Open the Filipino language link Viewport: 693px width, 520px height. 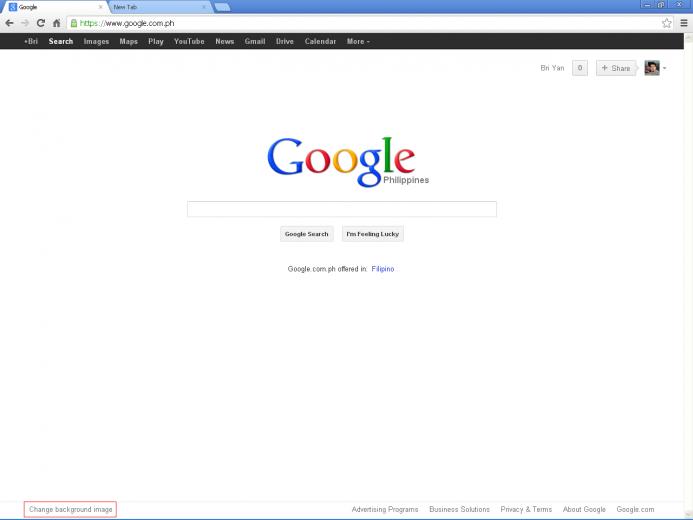tap(383, 269)
